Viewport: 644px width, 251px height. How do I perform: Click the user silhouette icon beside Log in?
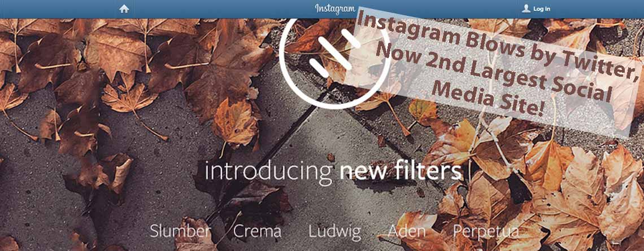tap(526, 8)
